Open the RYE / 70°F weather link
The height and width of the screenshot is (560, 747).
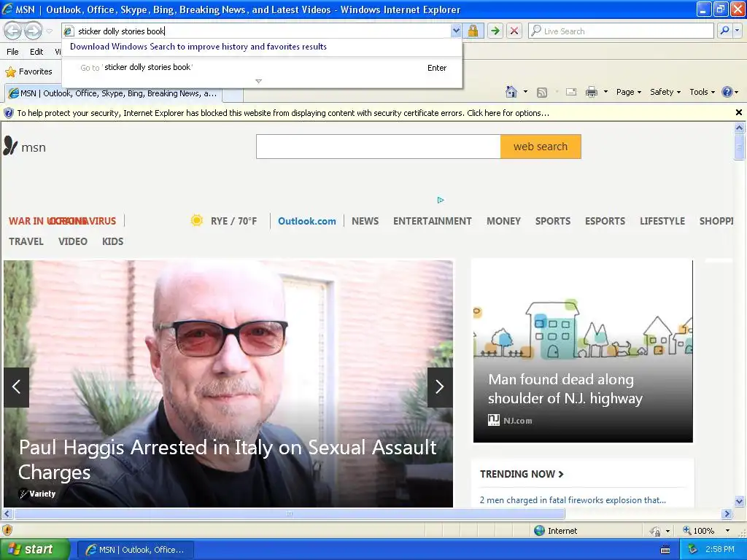click(x=234, y=221)
